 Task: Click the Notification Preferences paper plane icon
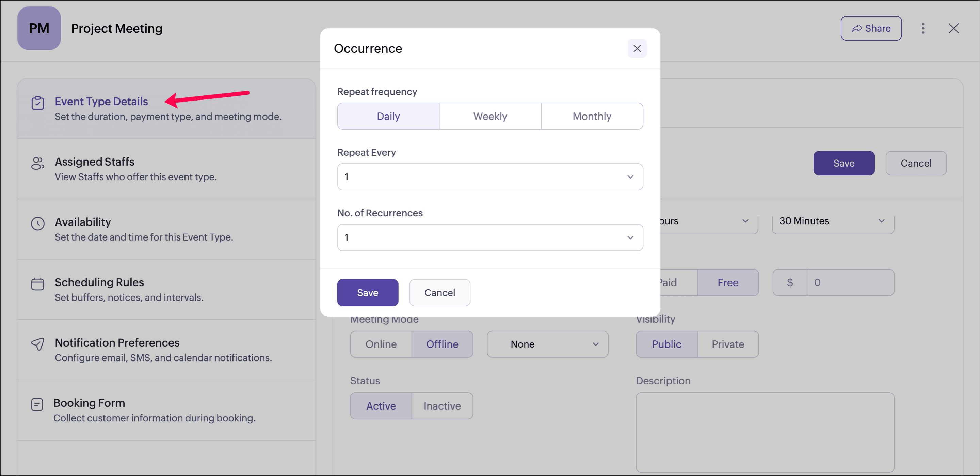tap(38, 344)
